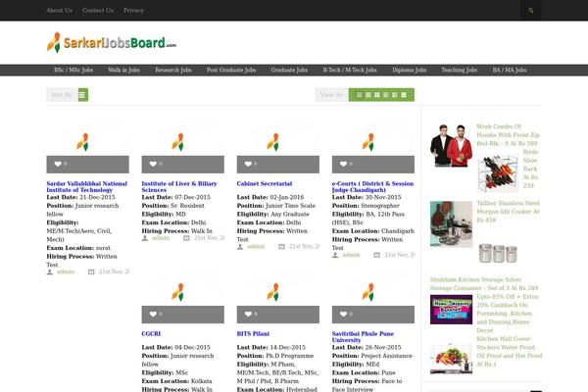Viewport: 588px width, 392px height.
Task: Click admin author under Institute of Liver
Action: pos(161,238)
